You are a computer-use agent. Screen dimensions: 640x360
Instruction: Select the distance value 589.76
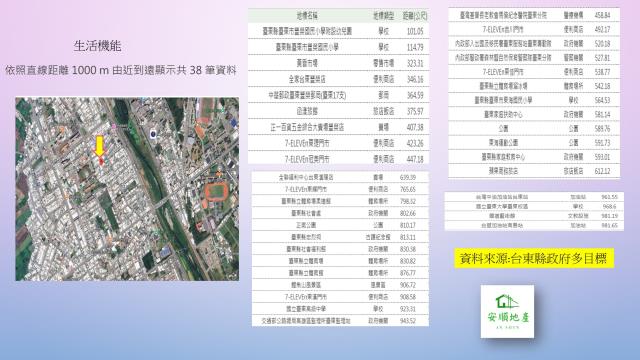pos(602,129)
